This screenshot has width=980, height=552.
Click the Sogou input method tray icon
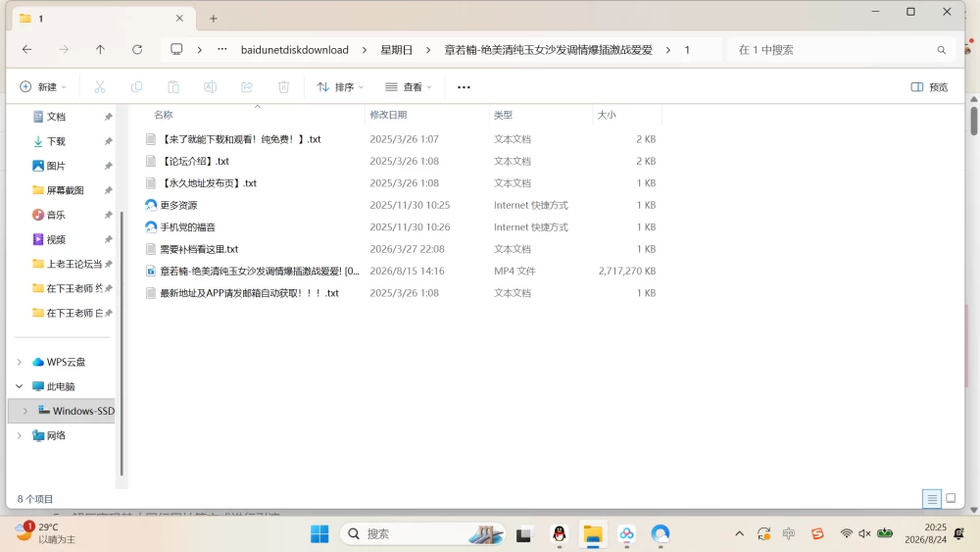[x=817, y=533]
